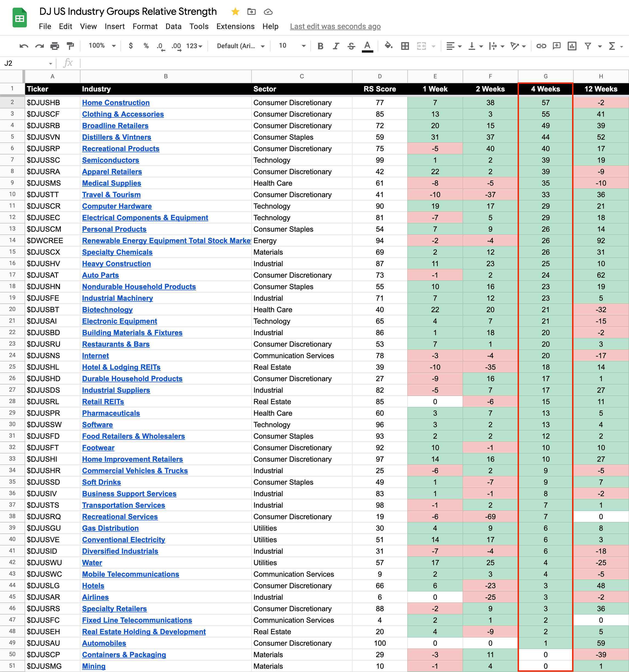Viewport: 629px width, 672px height.
Task: Click the Insert chart icon
Action: coord(572,46)
